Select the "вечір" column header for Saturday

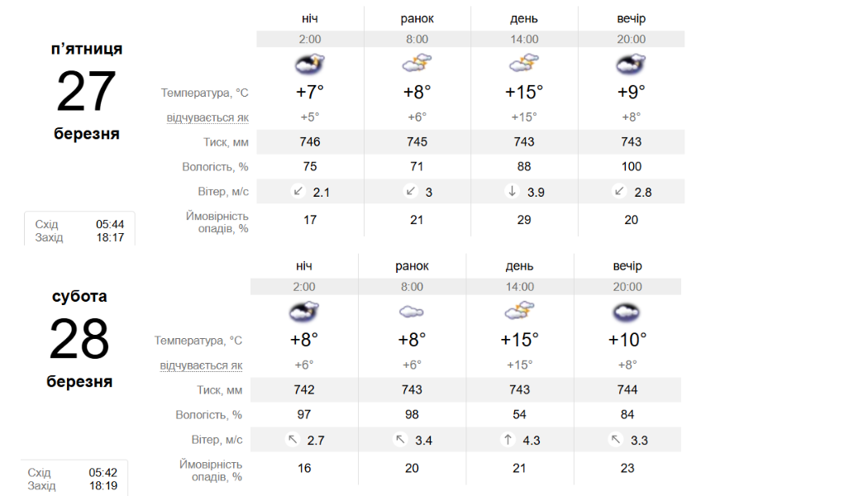tap(627, 266)
